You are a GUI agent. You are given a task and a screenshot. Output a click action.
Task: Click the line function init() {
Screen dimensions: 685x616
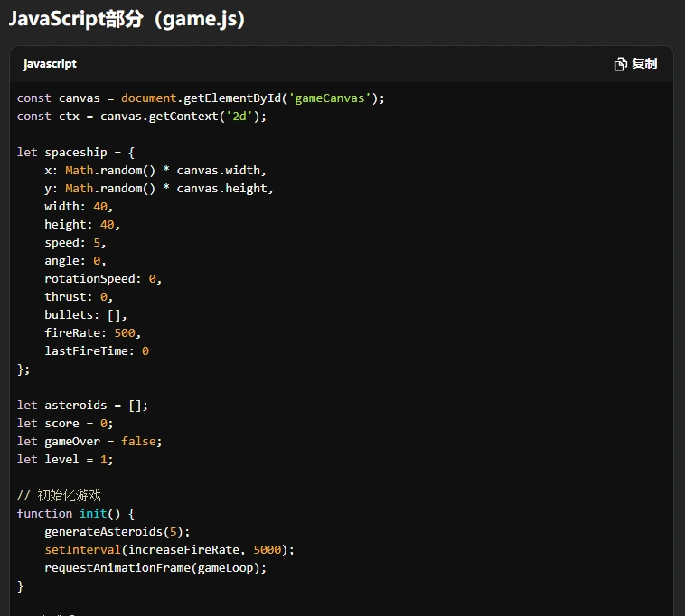(x=76, y=513)
